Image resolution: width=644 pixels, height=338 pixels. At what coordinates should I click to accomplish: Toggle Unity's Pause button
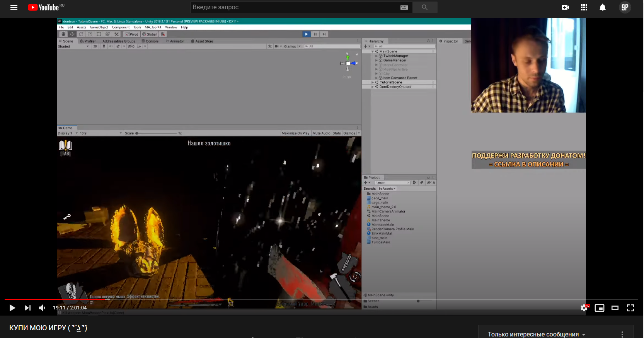315,34
